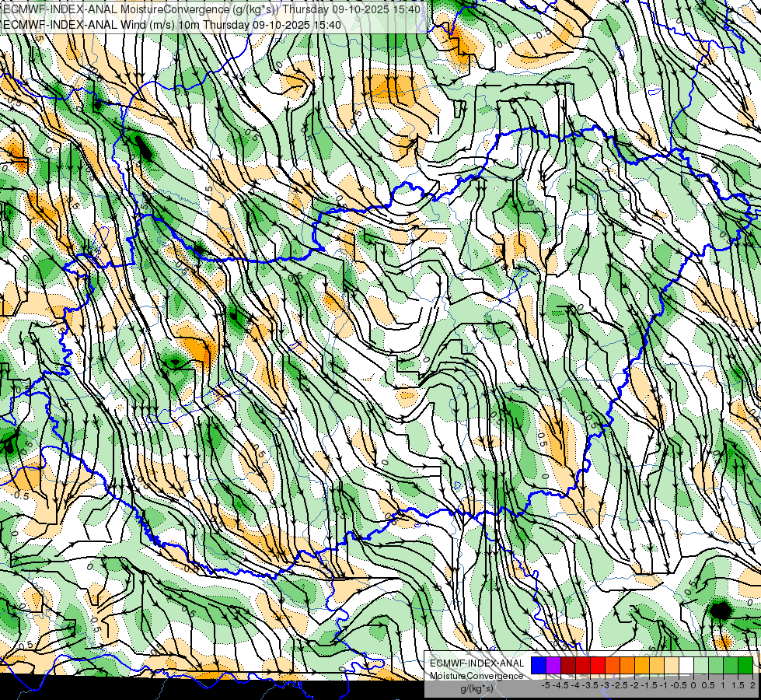The image size is (761, 700).
Task: Pick the swatch between -3 and -2.5
Action: coord(613,665)
